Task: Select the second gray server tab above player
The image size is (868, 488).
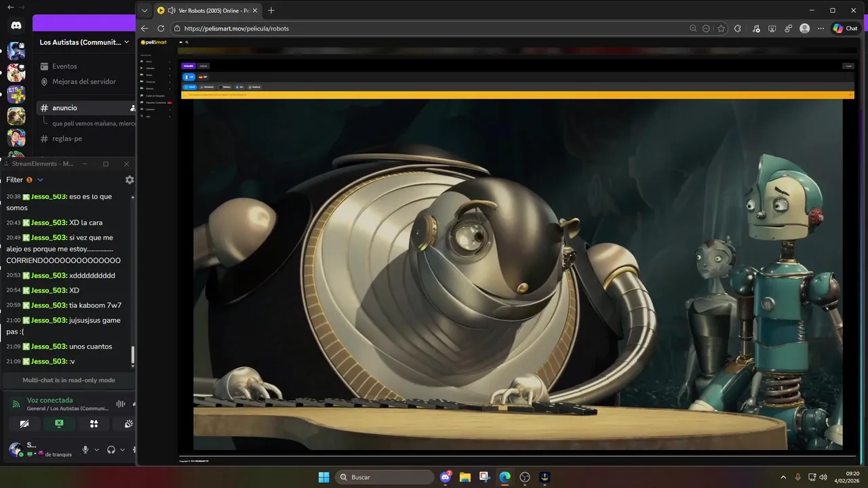Action: point(203,66)
